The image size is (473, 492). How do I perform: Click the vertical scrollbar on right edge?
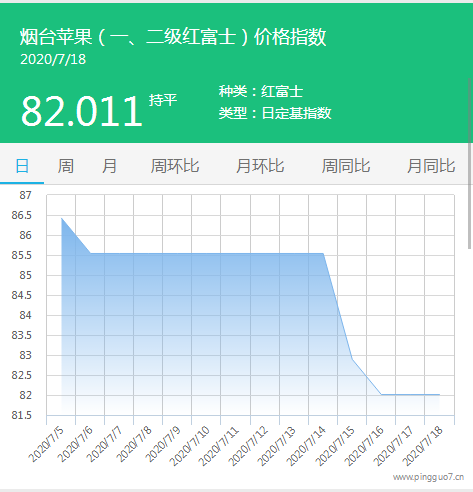tap(470, 163)
